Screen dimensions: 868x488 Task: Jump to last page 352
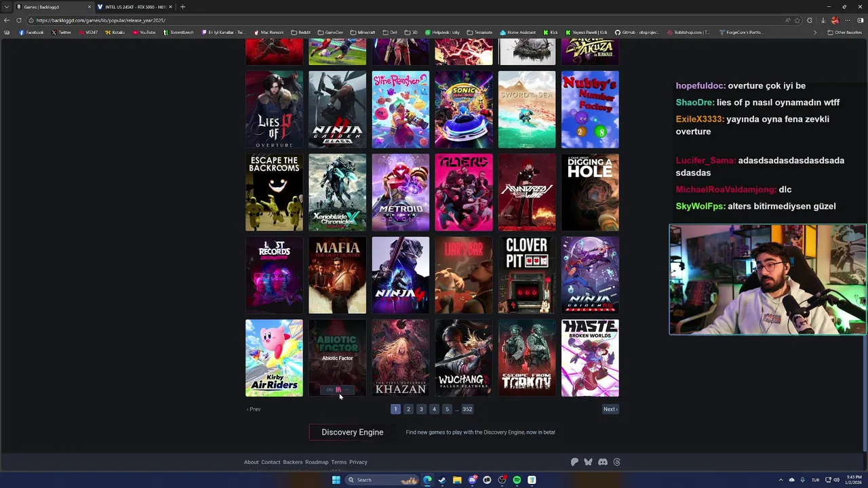pyautogui.click(x=467, y=409)
